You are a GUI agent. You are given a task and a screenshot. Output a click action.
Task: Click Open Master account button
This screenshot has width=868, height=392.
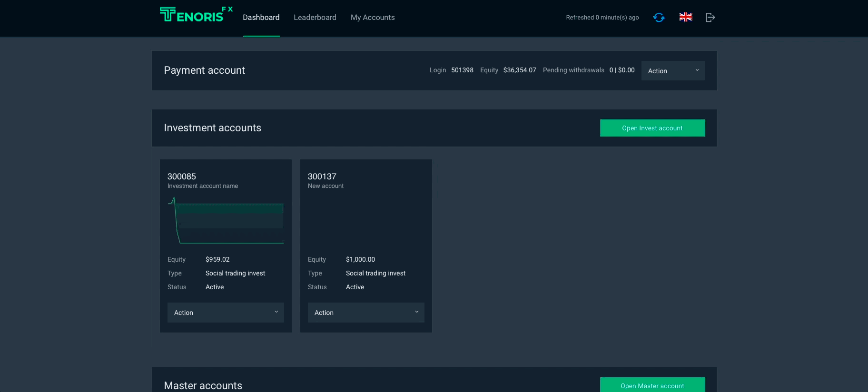(652, 385)
